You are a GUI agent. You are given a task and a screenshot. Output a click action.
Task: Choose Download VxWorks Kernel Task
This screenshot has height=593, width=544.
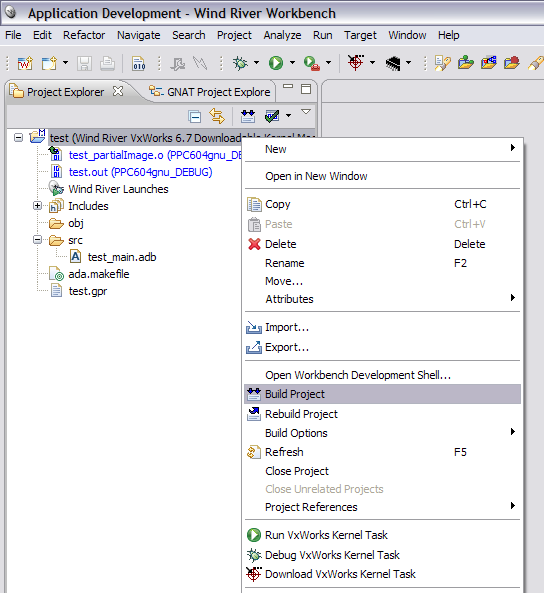(x=382, y=574)
